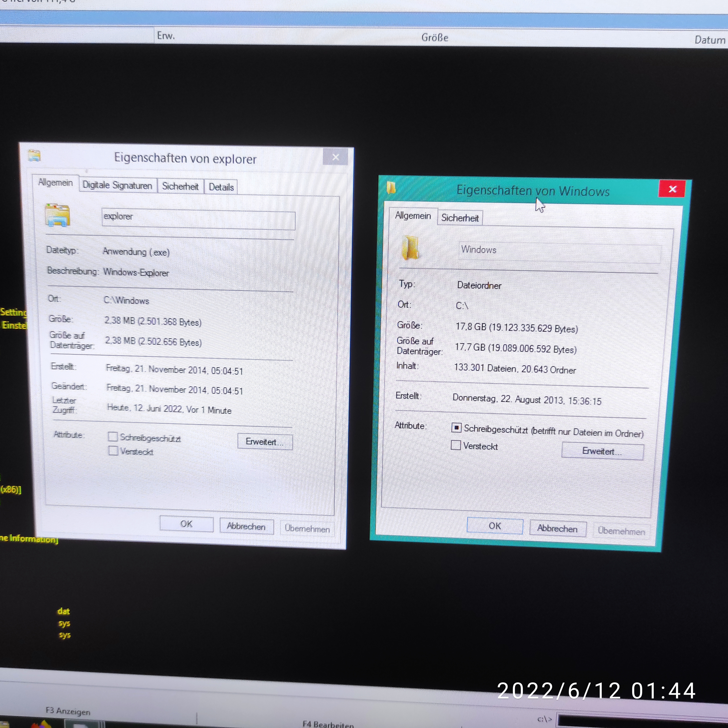Close the Eigenschaften von Windows dialog
This screenshot has height=728, width=728.
pos(672,189)
